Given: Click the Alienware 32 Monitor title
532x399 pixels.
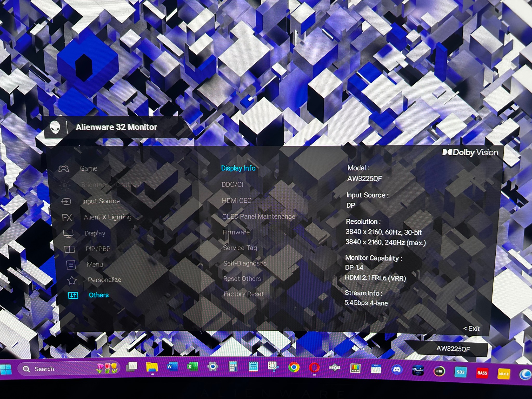Looking at the screenshot, I should [x=116, y=127].
